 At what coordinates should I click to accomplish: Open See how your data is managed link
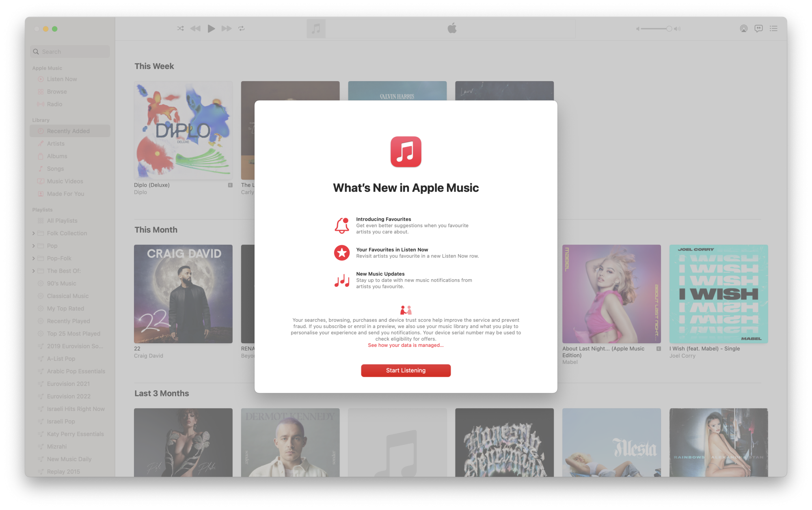click(406, 345)
